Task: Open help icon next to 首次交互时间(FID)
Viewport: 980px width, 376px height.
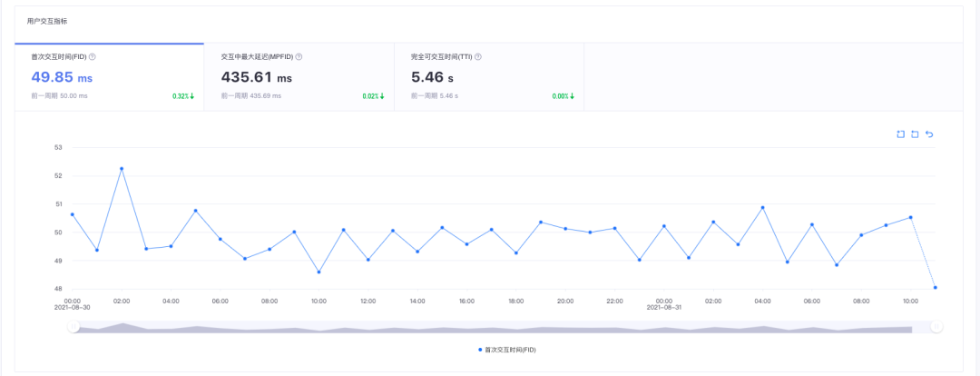Action: click(92, 57)
